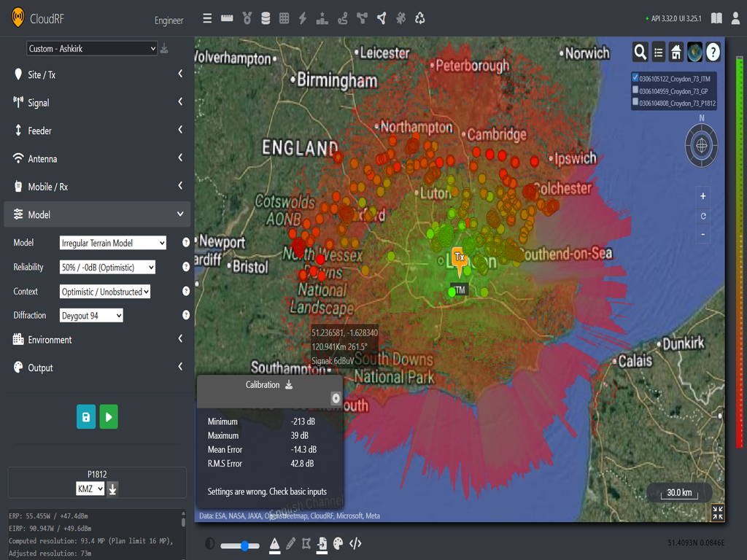Save settings with the blue save button

click(85, 416)
